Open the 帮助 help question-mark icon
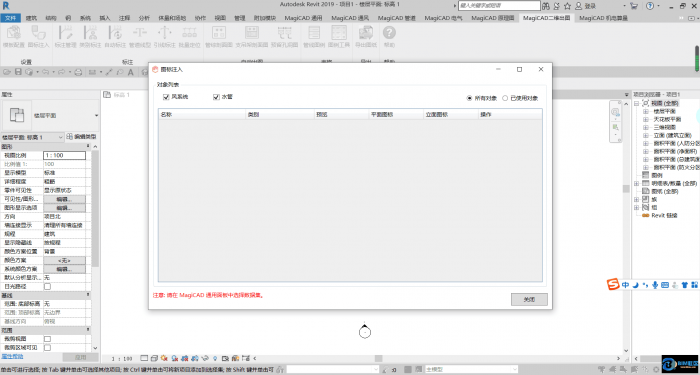Viewport: 700px width, 375px height. click(389, 37)
